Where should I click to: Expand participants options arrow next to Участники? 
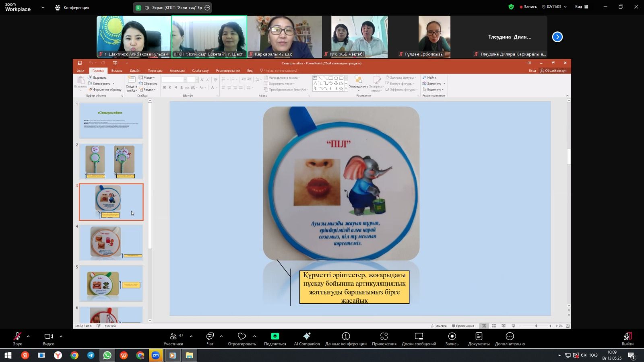click(x=191, y=336)
